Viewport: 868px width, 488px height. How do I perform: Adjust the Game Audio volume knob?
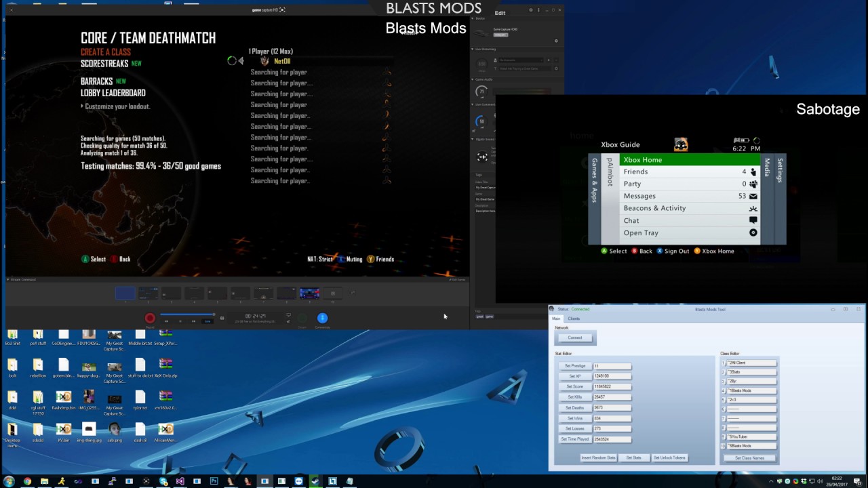click(x=481, y=91)
